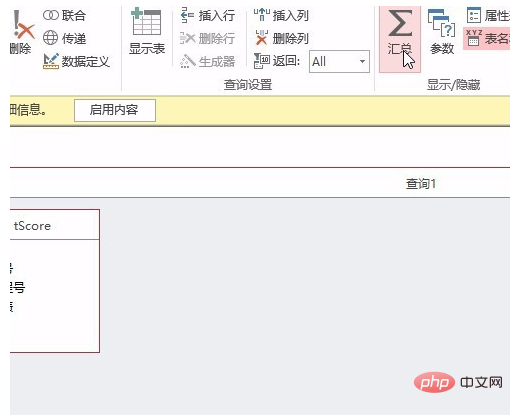Image resolution: width=513 pixels, height=415 pixels.
Task: Expand the Return (返回) All dropdown
Action: 362,61
